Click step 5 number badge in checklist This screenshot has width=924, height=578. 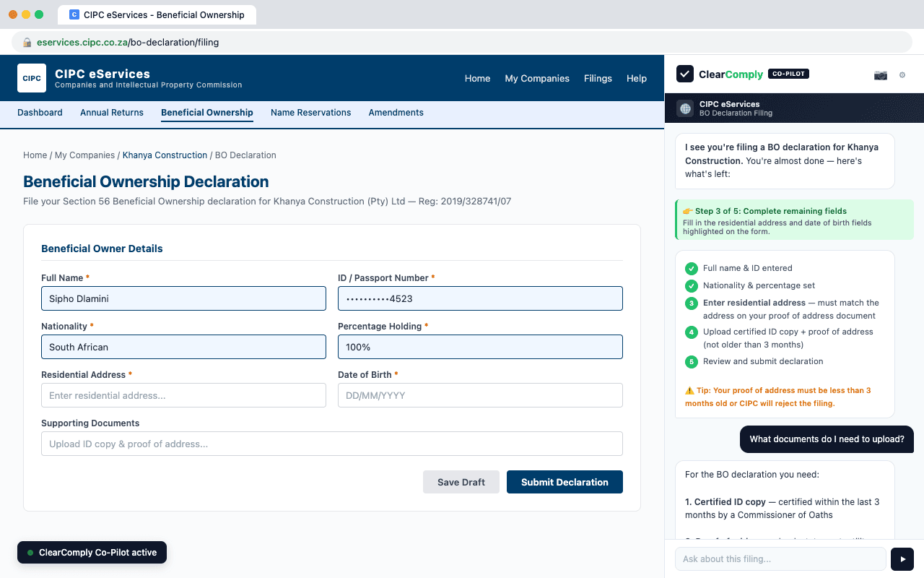tap(692, 362)
